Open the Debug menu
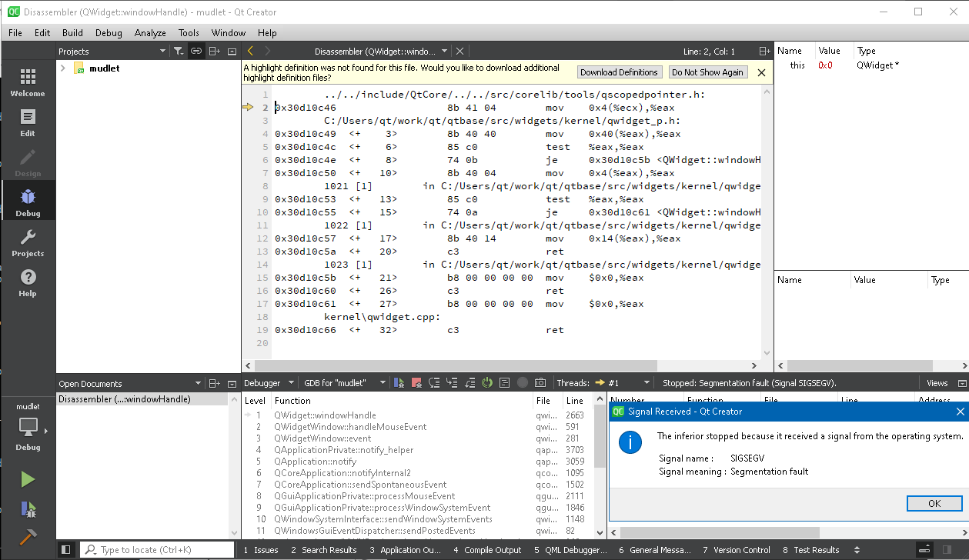Viewport: 969px width, 560px height. tap(109, 33)
